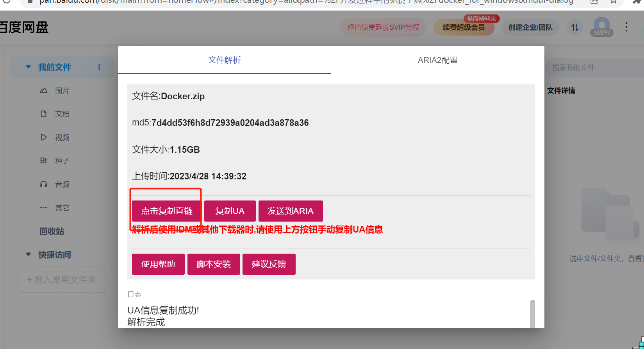Open the 建议反馈 feedback button
The width and height of the screenshot is (644, 349).
[x=269, y=264]
